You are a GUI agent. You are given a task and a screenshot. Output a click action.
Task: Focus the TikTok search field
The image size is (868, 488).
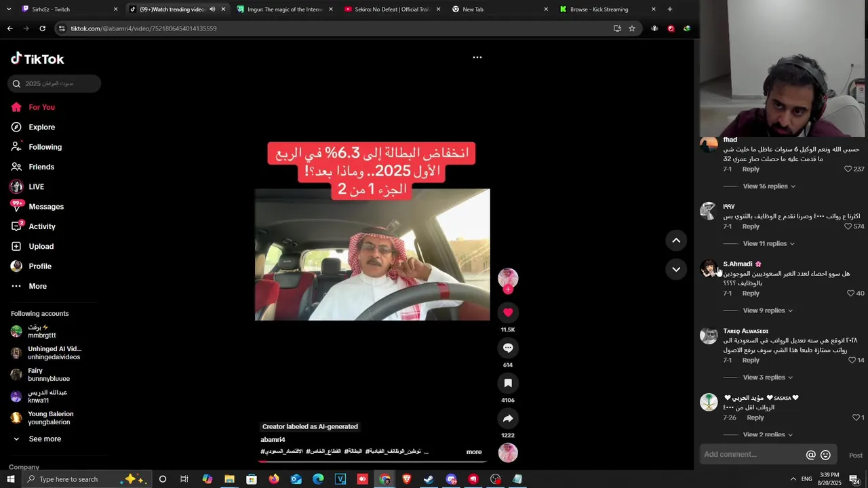[54, 83]
